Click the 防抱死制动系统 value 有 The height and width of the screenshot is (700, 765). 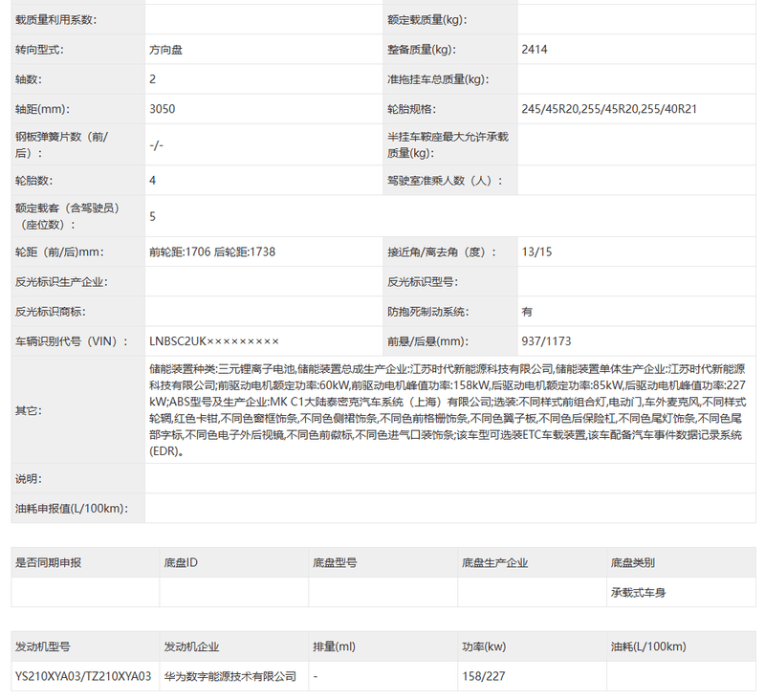point(525,311)
